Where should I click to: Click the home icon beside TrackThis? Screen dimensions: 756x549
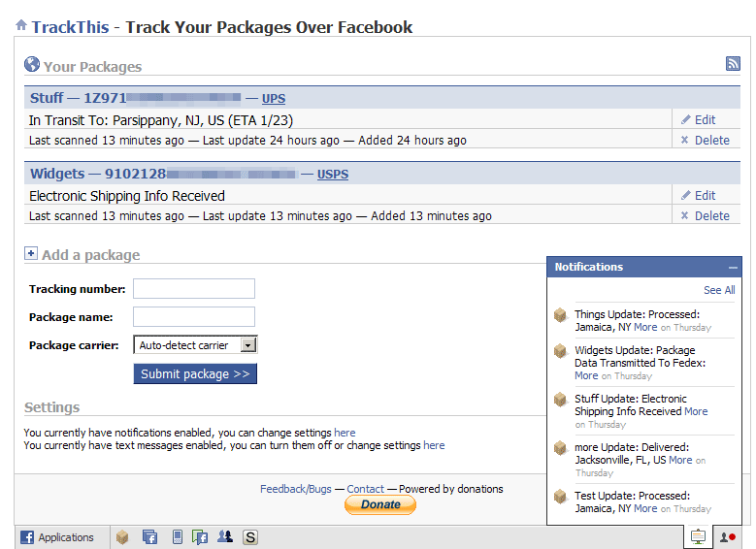[21, 26]
